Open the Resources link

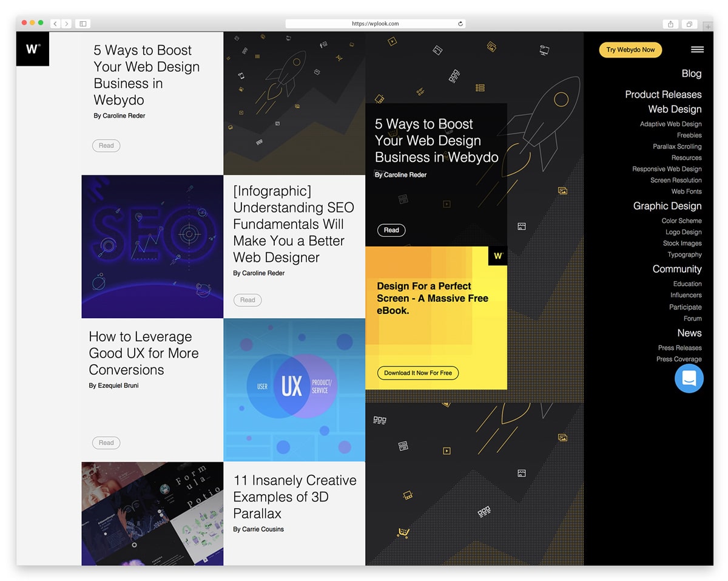coord(686,158)
